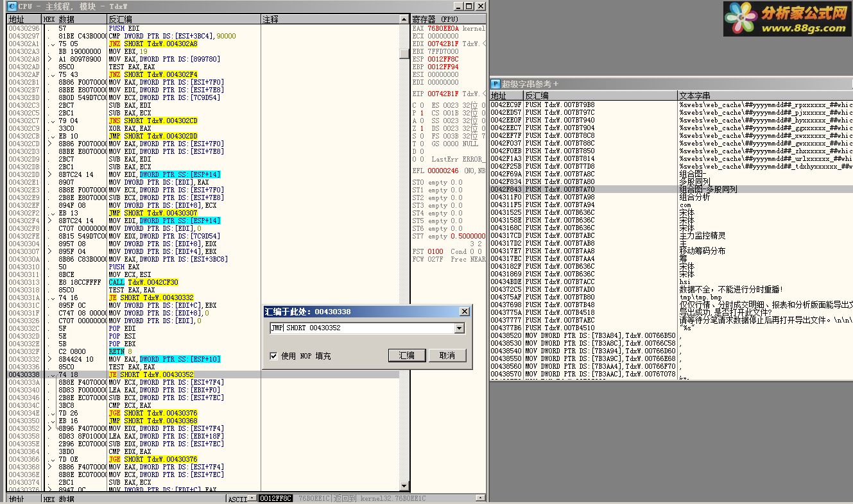Minimize the CPU window

(x=458, y=6)
